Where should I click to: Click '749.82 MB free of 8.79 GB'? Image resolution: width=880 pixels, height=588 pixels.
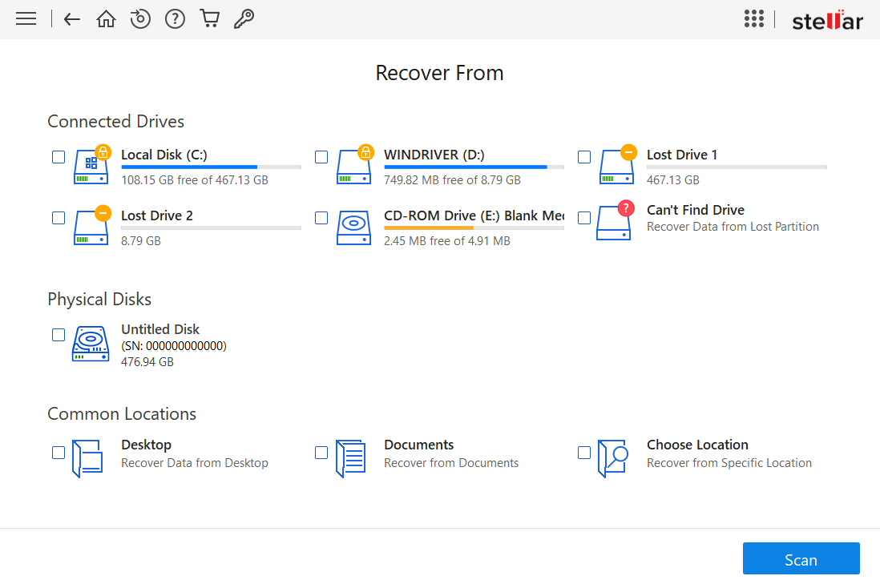pyautogui.click(x=452, y=180)
